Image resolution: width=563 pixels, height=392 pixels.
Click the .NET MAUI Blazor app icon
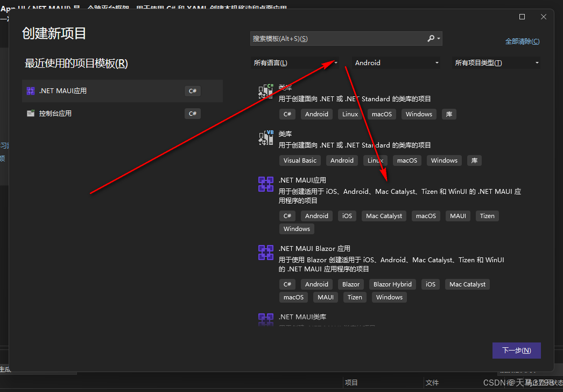click(266, 253)
